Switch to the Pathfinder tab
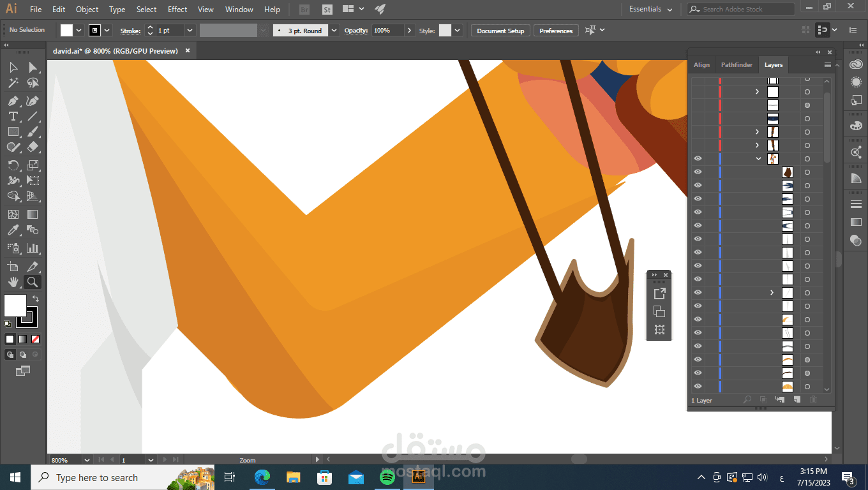Viewport: 868px width, 490px height. (737, 65)
